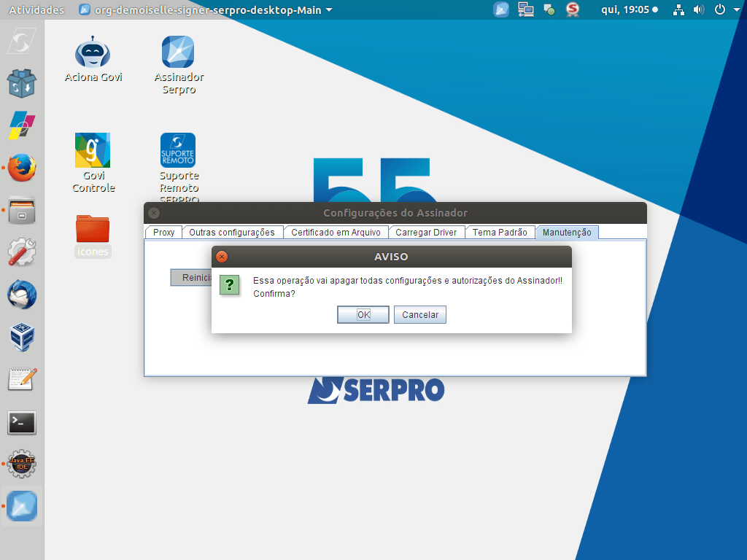Go to the Carregar Driver tab
Image resolution: width=747 pixels, height=560 pixels.
coord(426,233)
